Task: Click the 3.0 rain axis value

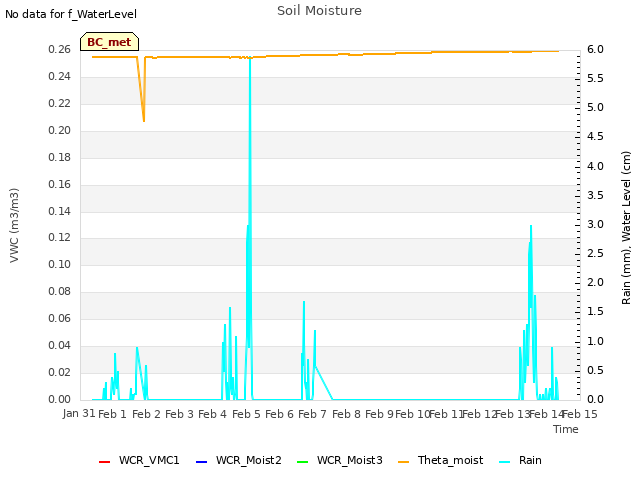Action: 595,224
